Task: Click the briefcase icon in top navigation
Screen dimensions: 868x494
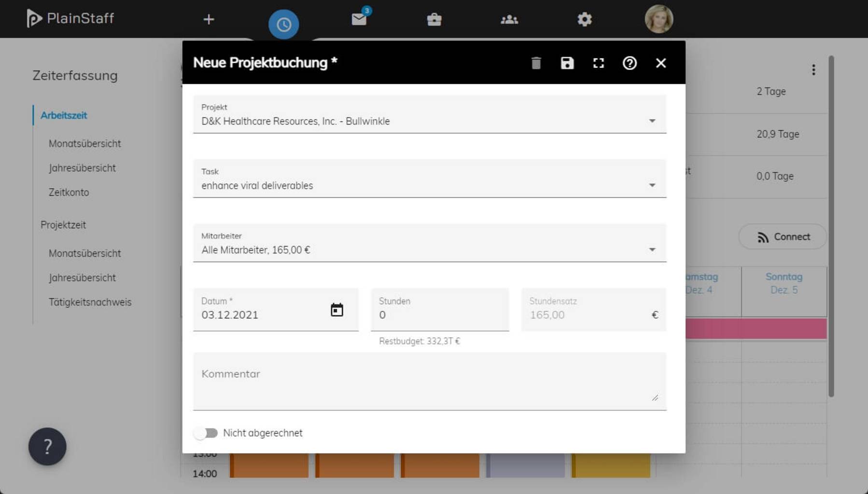Action: click(x=434, y=19)
